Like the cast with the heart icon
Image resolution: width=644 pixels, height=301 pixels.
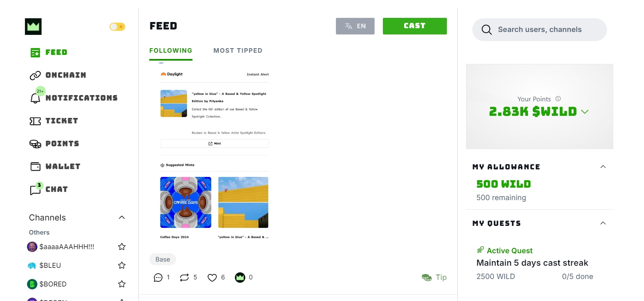point(212,277)
